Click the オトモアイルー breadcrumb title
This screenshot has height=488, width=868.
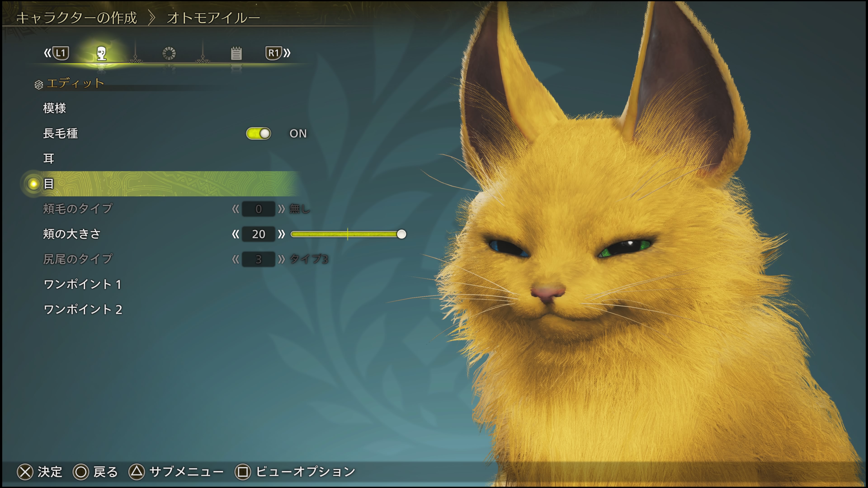click(x=213, y=18)
